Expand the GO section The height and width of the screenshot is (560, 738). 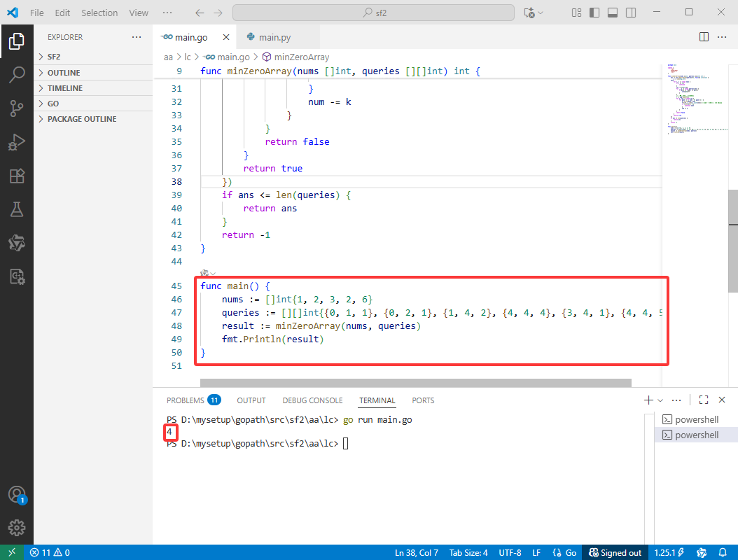pos(93,104)
